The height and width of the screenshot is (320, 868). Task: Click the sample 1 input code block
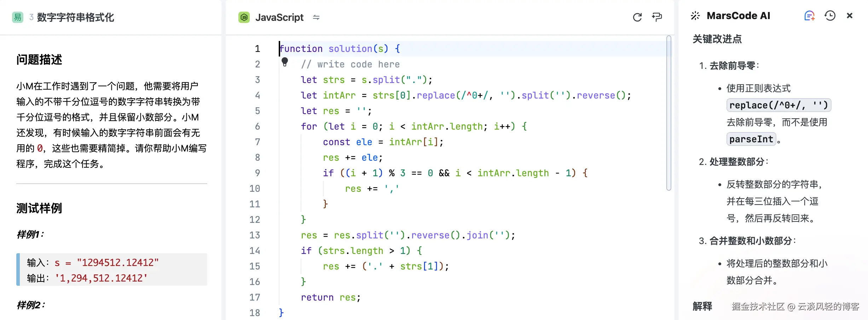(112, 269)
